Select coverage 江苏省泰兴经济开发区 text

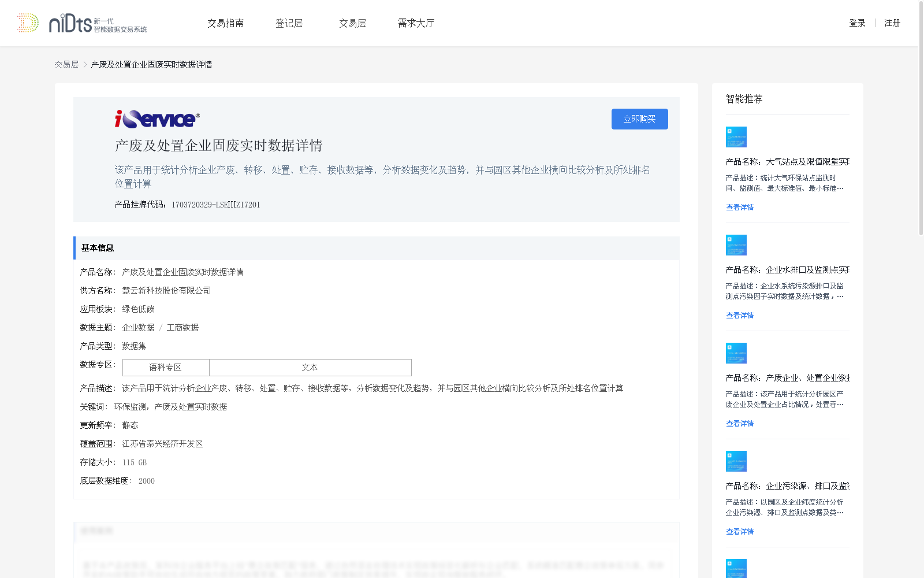pos(162,444)
